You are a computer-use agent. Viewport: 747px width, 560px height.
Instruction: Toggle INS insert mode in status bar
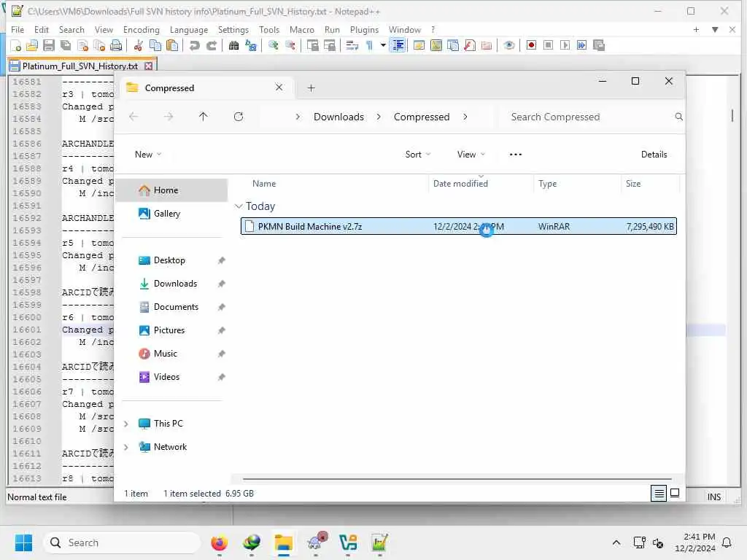click(713, 497)
